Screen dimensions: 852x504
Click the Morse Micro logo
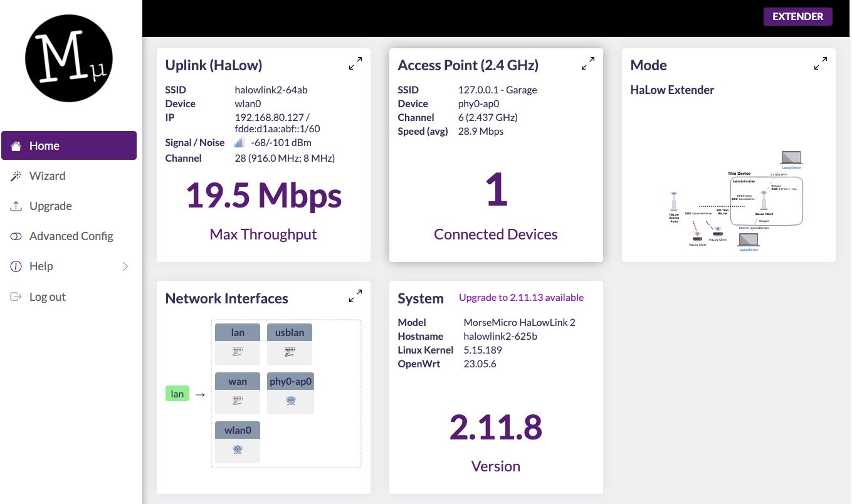(69, 58)
